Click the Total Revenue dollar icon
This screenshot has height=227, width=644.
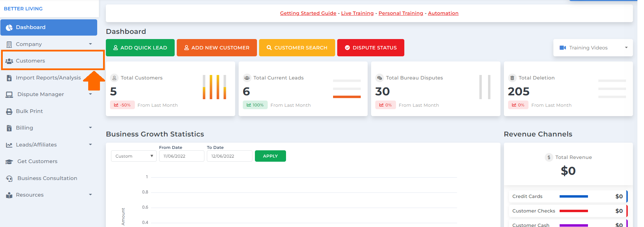[549, 158]
